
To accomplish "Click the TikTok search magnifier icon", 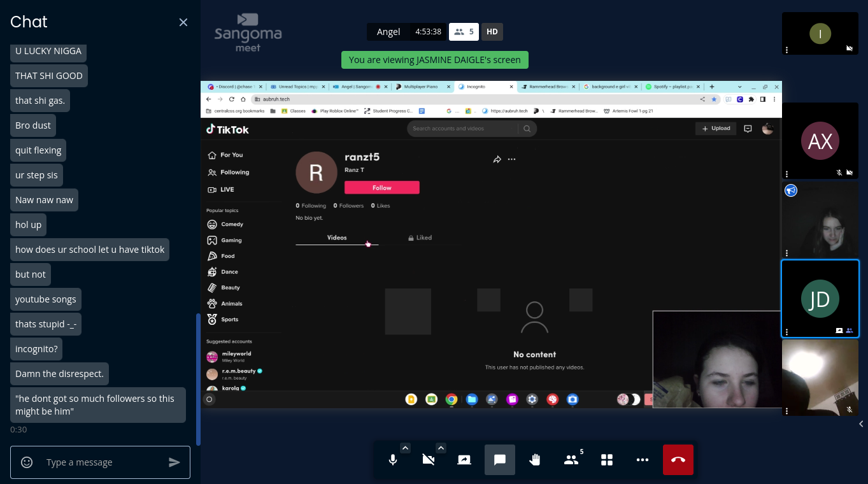I will (x=526, y=128).
